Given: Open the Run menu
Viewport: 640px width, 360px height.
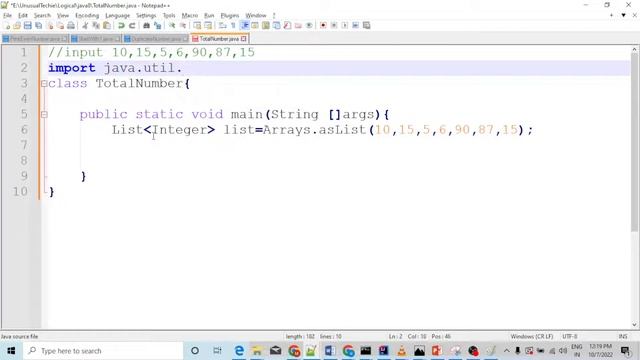Looking at the screenshot, I should coord(209,16).
